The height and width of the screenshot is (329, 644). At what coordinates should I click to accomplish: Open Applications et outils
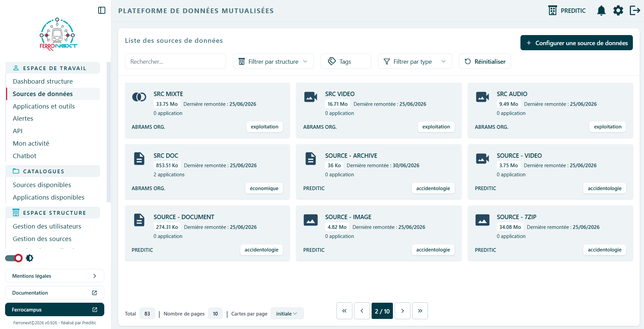coord(44,106)
